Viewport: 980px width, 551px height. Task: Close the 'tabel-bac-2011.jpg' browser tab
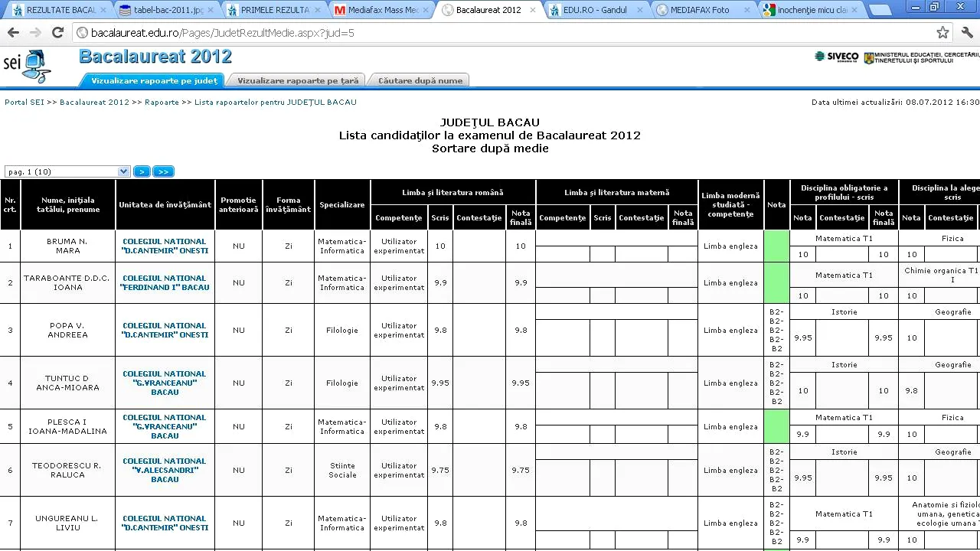click(211, 10)
